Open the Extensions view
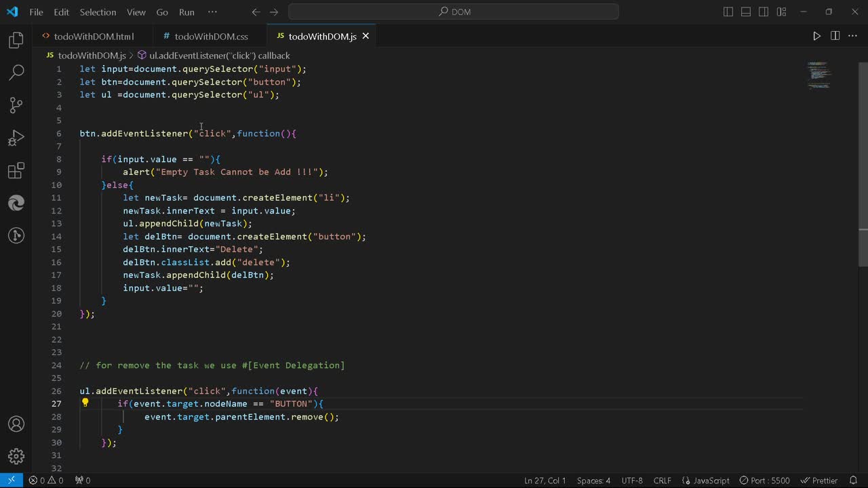Image resolution: width=868 pixels, height=488 pixels. pos(16,170)
